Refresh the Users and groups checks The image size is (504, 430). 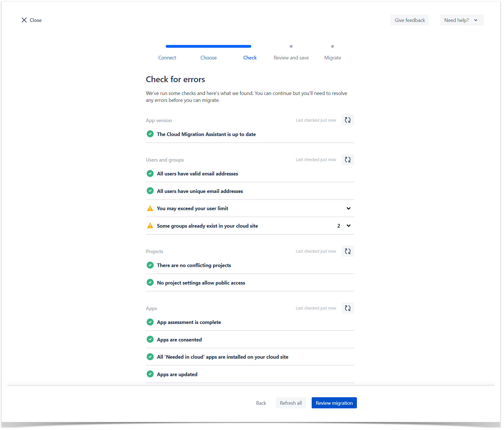[x=347, y=160]
